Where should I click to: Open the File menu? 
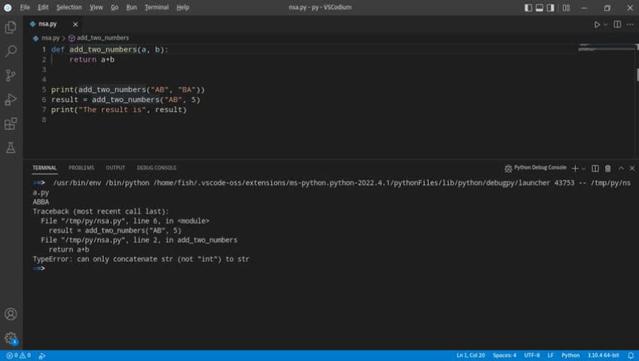tap(25, 7)
